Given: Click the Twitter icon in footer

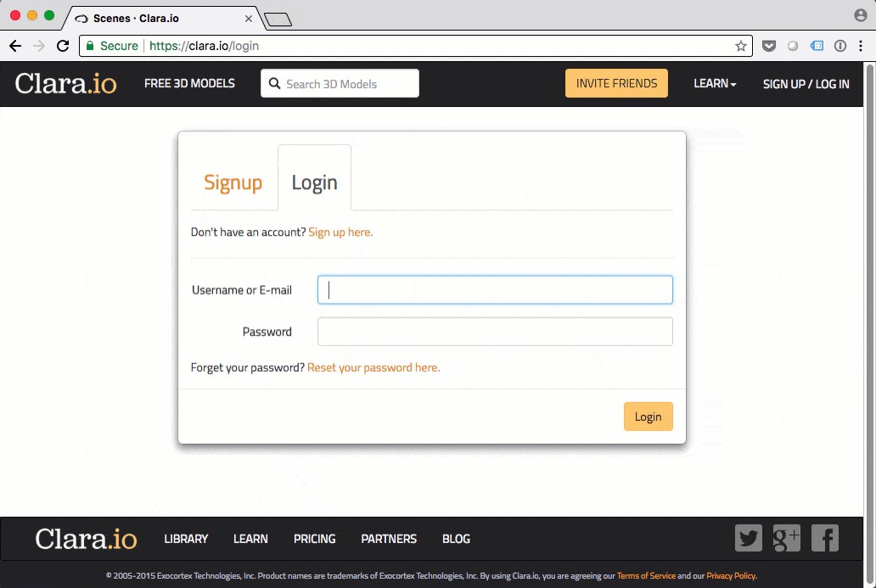Looking at the screenshot, I should click(748, 538).
